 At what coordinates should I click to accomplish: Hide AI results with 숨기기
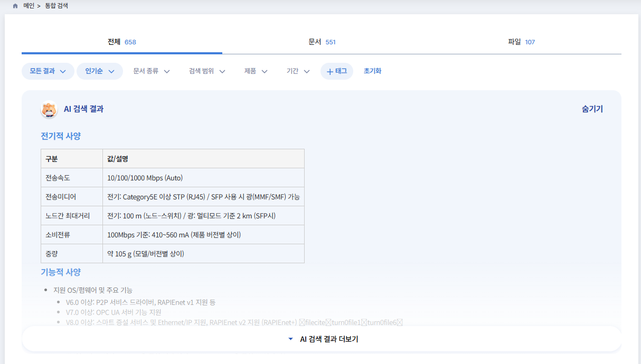click(592, 109)
